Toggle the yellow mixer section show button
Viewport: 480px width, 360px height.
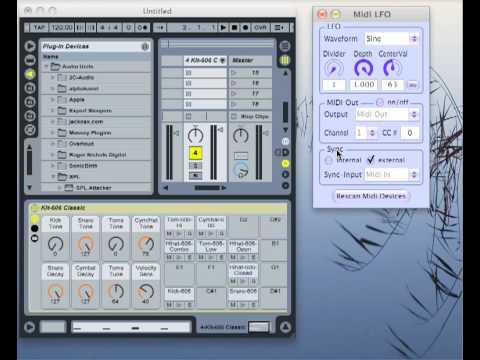point(285,164)
